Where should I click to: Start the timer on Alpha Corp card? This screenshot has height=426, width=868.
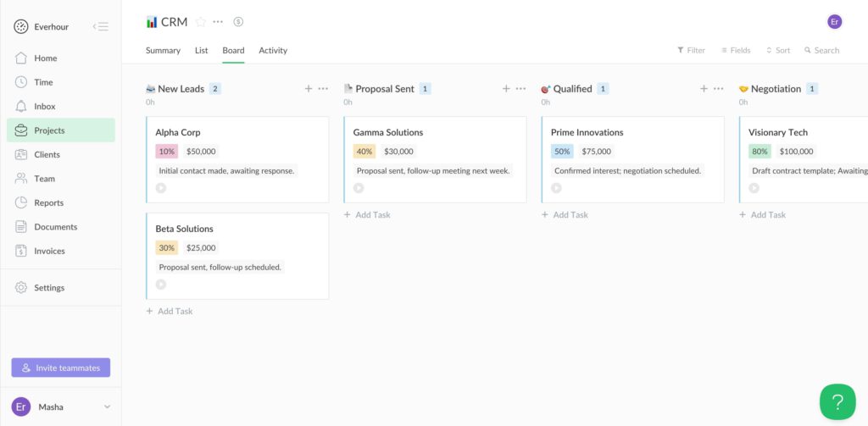coord(160,188)
